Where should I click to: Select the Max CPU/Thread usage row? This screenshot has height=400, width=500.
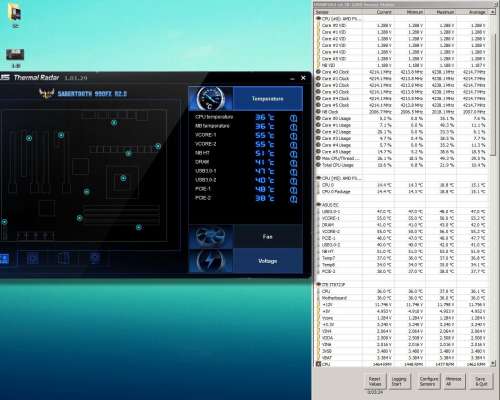tap(401, 159)
